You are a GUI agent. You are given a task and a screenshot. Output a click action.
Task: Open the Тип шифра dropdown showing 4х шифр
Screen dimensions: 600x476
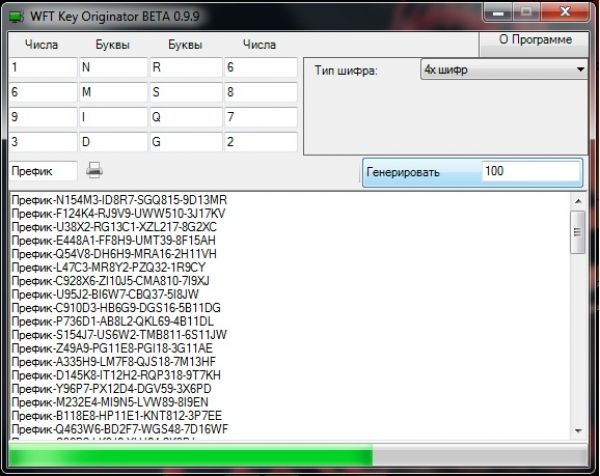(504, 70)
